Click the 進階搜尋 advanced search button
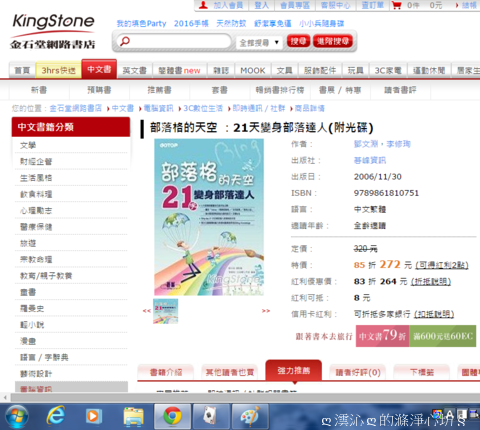 click(x=333, y=41)
